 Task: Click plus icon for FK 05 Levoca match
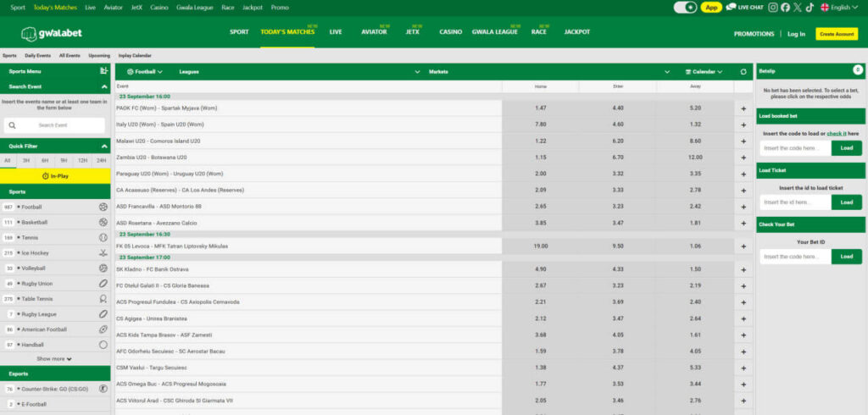(x=743, y=246)
